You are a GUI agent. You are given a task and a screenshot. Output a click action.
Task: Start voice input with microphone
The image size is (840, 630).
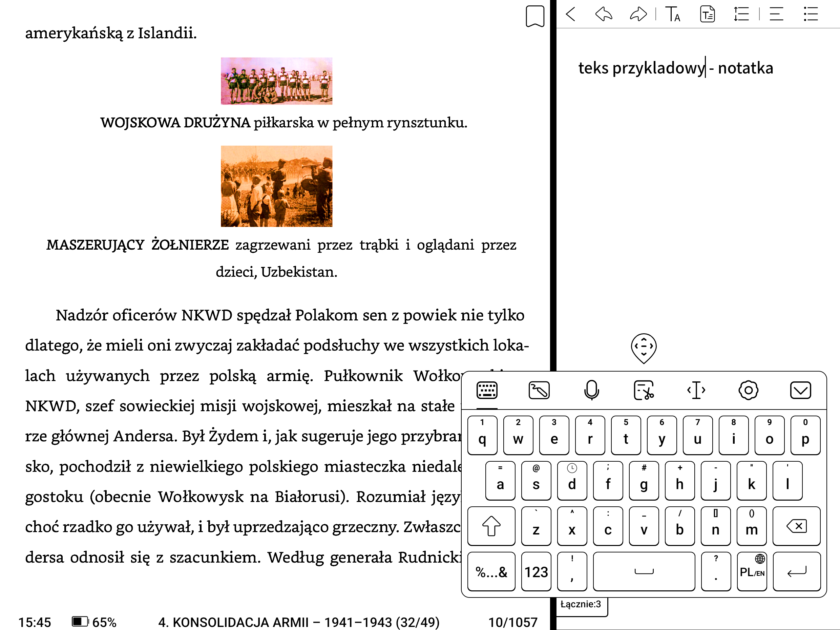pyautogui.click(x=591, y=391)
